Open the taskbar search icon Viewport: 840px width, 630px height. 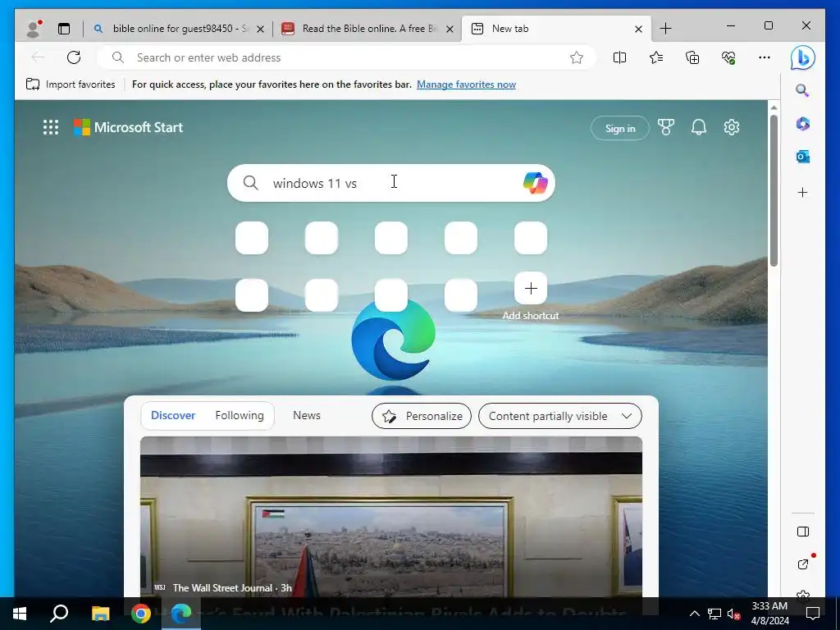59,614
